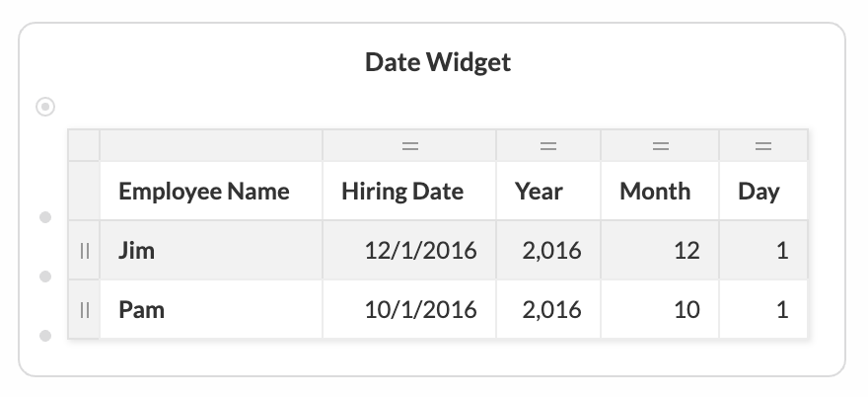Image resolution: width=868 pixels, height=397 pixels.
Task: Click the Date Widget title
Action: tap(438, 61)
